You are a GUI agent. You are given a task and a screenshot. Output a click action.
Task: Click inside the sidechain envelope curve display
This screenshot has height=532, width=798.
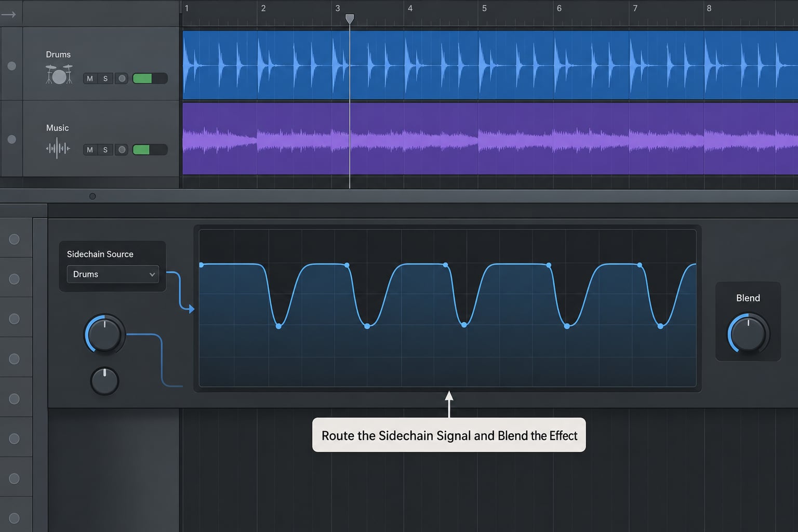coord(447,308)
